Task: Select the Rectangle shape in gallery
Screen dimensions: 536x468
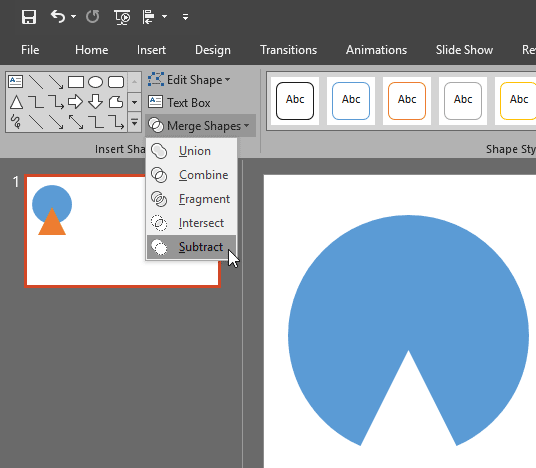Action: 76,82
